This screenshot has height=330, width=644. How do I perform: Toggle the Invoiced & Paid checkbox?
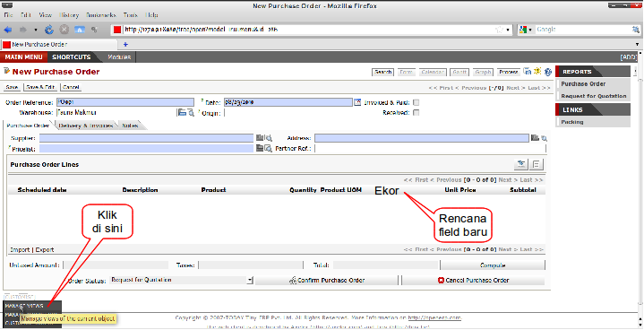[x=416, y=102]
